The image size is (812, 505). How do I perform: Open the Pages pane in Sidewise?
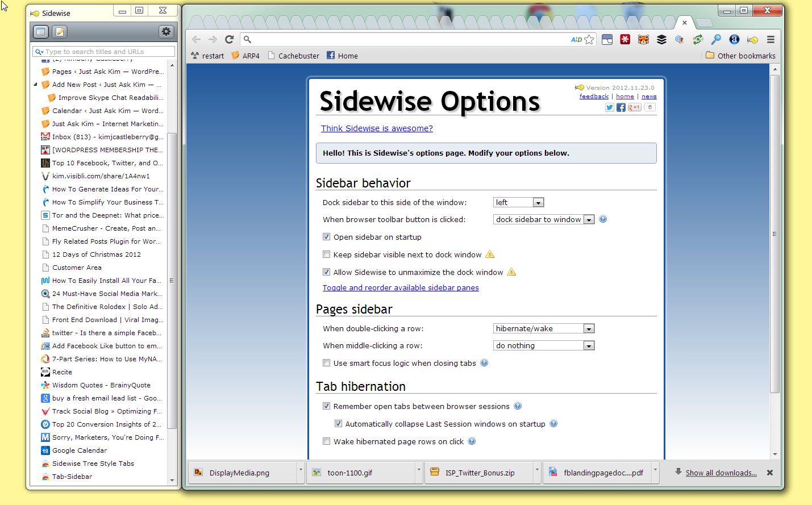[41, 32]
